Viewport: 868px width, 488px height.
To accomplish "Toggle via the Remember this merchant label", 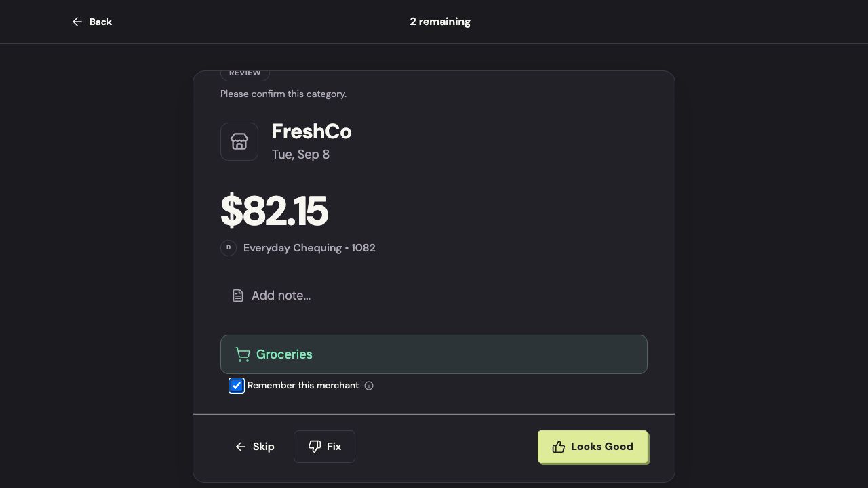I will pyautogui.click(x=303, y=385).
